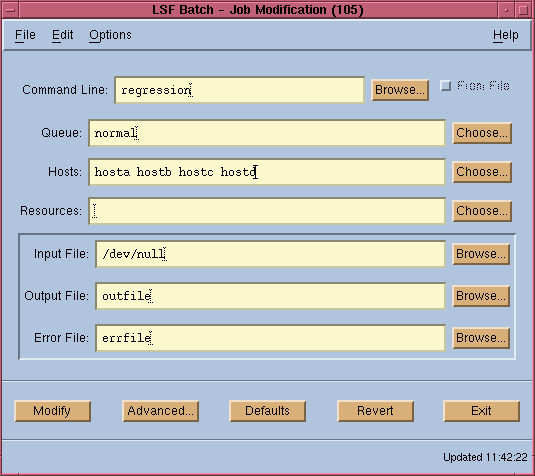Image resolution: width=535 pixels, height=476 pixels.
Task: Open the Edit menu
Action: 62,35
